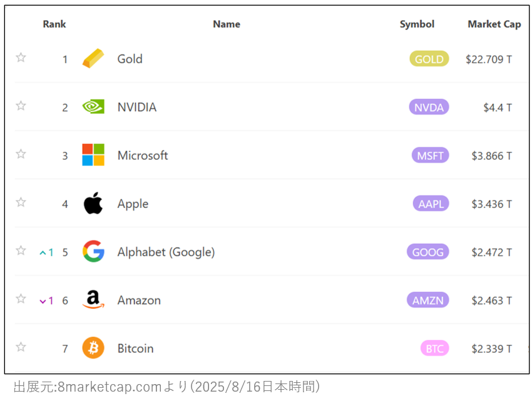Screen dimensions: 532x396
Task: Select the Bitcoin logo icon
Action: tap(93, 348)
